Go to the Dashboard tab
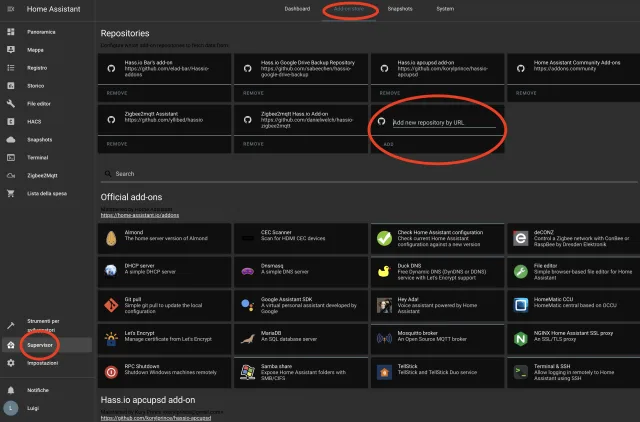Screen dimensions: 640x422 click(297, 9)
